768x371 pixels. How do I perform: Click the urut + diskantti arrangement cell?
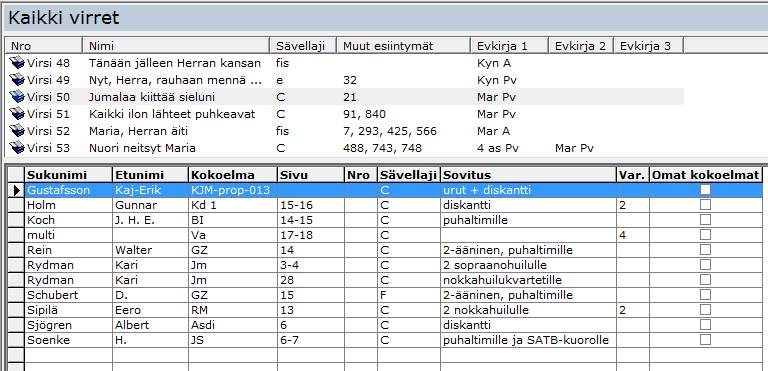[528, 190]
